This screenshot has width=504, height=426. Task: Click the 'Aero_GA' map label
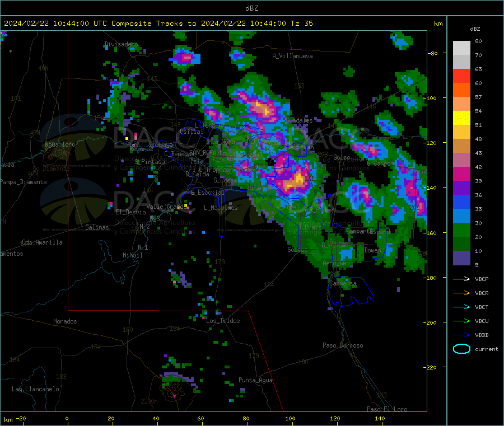pyautogui.click(x=335, y=263)
